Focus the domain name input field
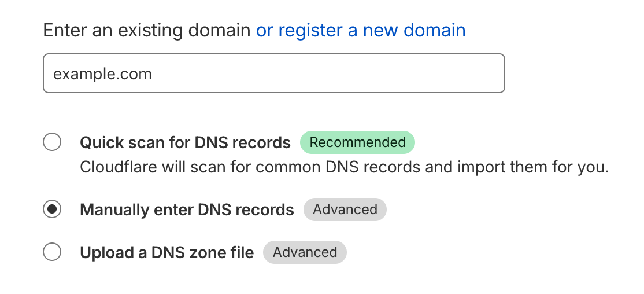Image resolution: width=644 pixels, height=294 pixels. [x=273, y=73]
